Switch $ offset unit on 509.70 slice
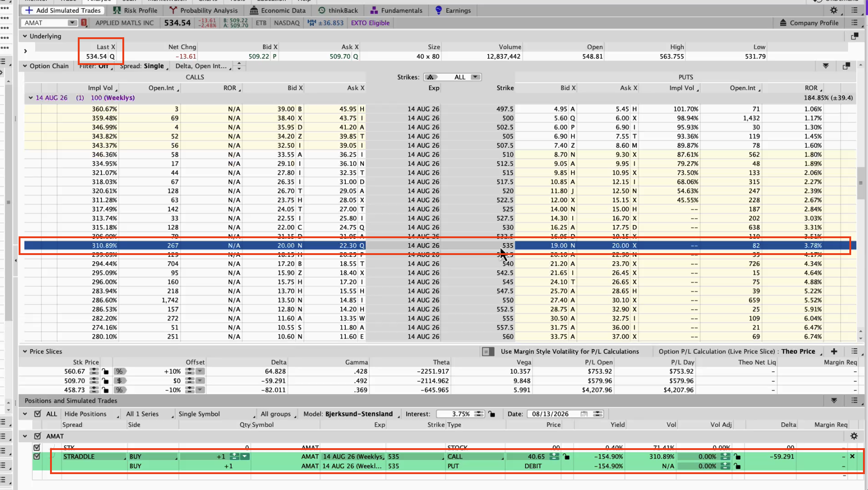The image size is (868, 490). click(x=119, y=380)
